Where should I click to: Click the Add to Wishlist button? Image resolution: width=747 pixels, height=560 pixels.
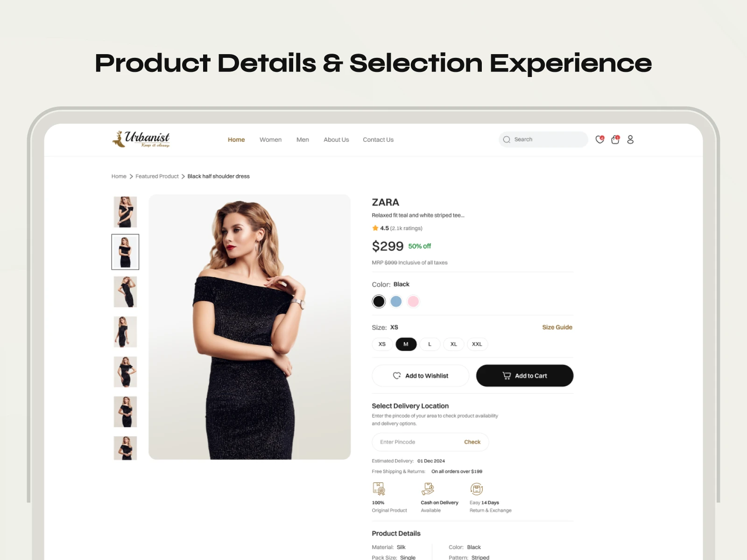(420, 376)
